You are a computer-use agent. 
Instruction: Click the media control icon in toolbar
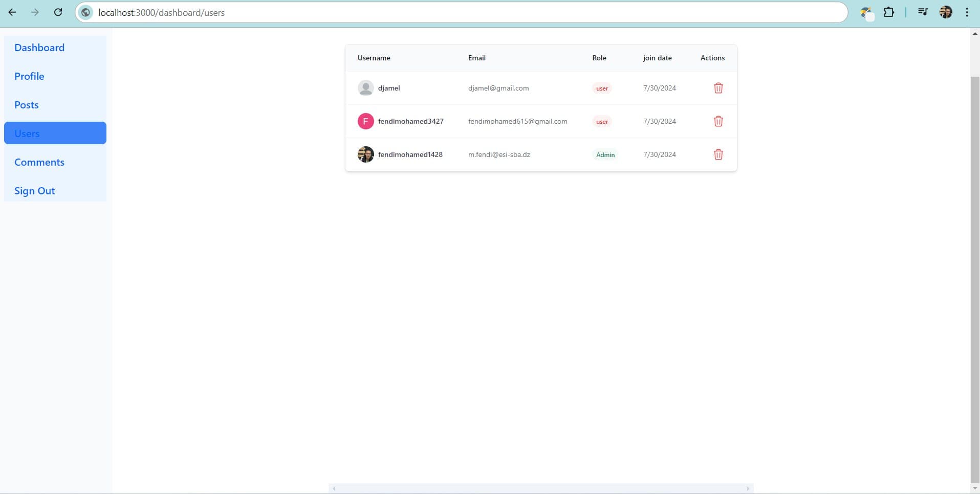click(923, 12)
